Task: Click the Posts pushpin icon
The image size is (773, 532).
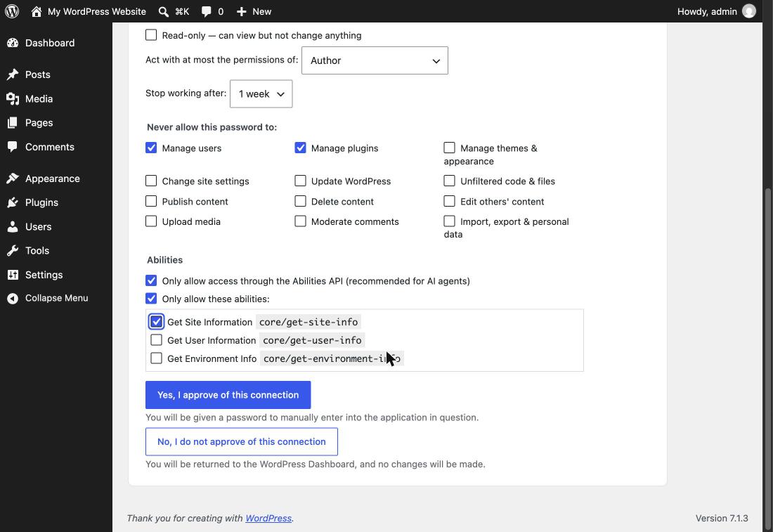Action: tap(13, 74)
